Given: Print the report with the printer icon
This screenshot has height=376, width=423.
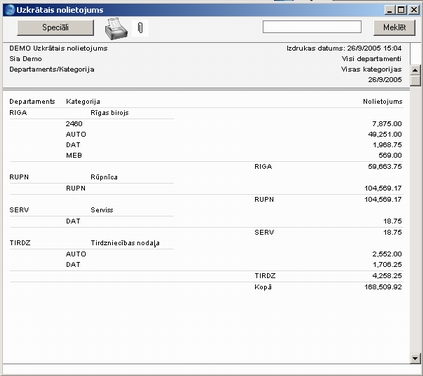Looking at the screenshot, I should coord(116,28).
